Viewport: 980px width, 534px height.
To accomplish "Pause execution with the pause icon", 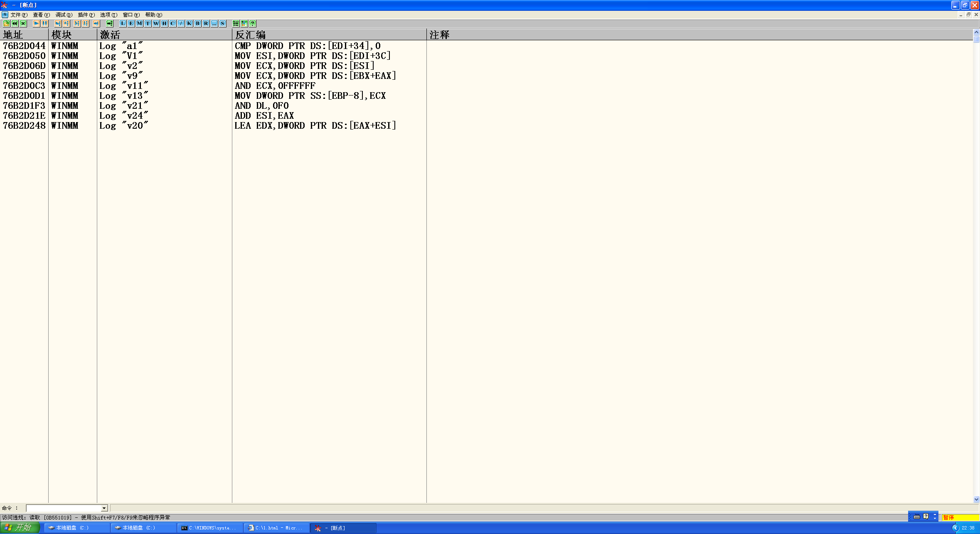I will 44,23.
